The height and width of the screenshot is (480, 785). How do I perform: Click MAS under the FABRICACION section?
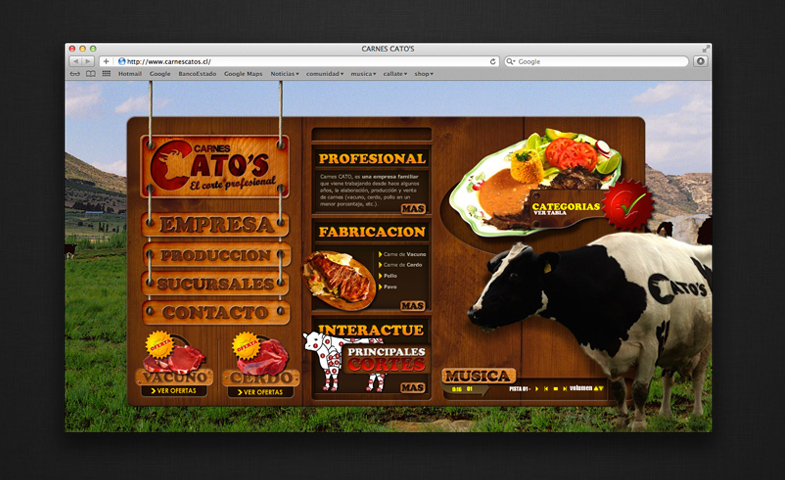pyautogui.click(x=413, y=305)
